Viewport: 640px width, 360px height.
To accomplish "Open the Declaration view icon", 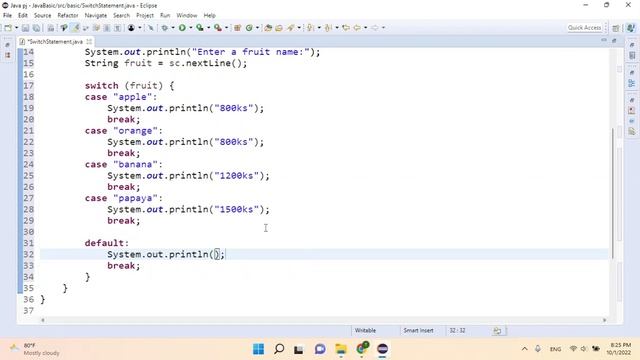I will point(632,131).
